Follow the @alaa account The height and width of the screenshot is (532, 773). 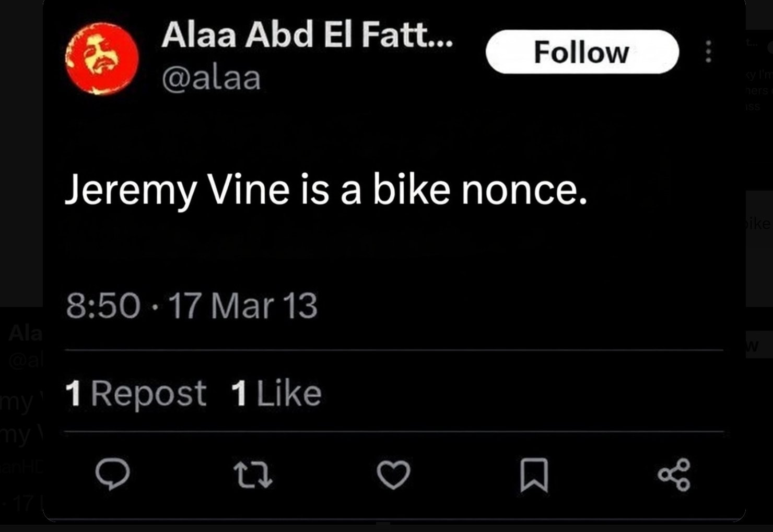click(x=582, y=52)
